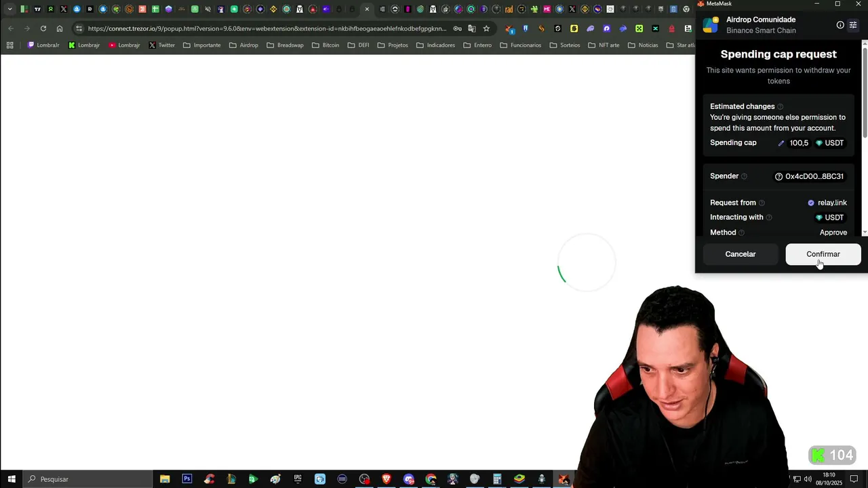Open the Indicadores bookmarks folder
This screenshot has height=488, width=868.
tap(435, 45)
